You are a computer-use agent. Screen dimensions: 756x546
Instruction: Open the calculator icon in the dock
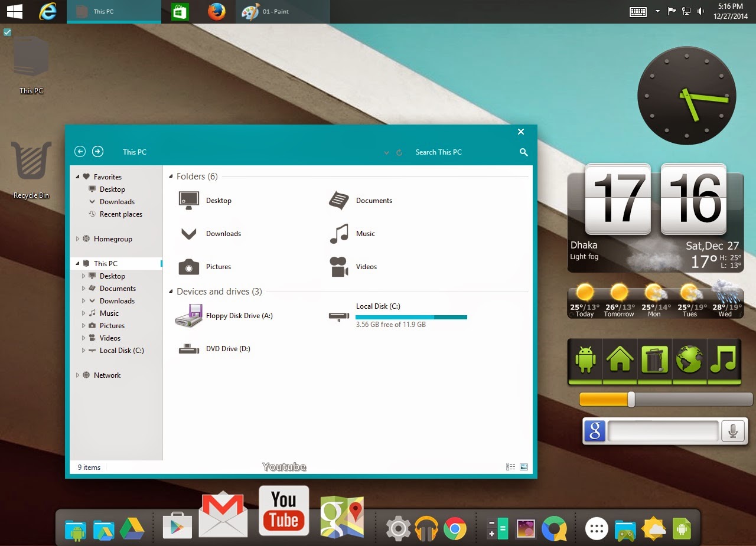click(497, 528)
